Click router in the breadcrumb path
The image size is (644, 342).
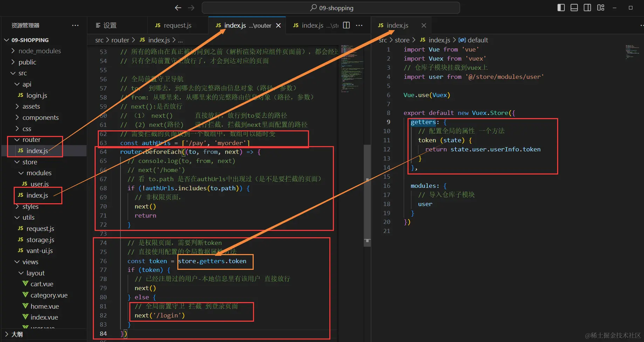click(120, 40)
